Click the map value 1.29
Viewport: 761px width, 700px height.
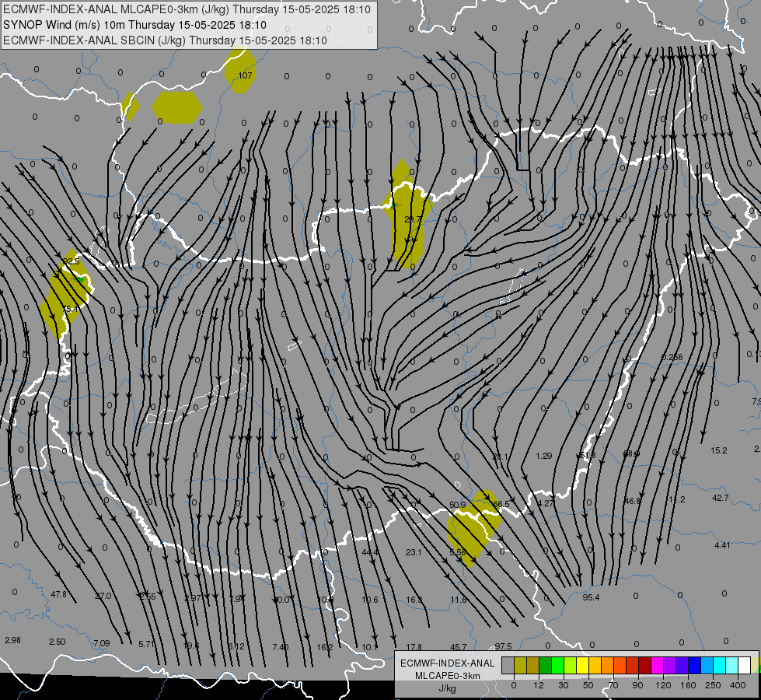[x=544, y=456]
